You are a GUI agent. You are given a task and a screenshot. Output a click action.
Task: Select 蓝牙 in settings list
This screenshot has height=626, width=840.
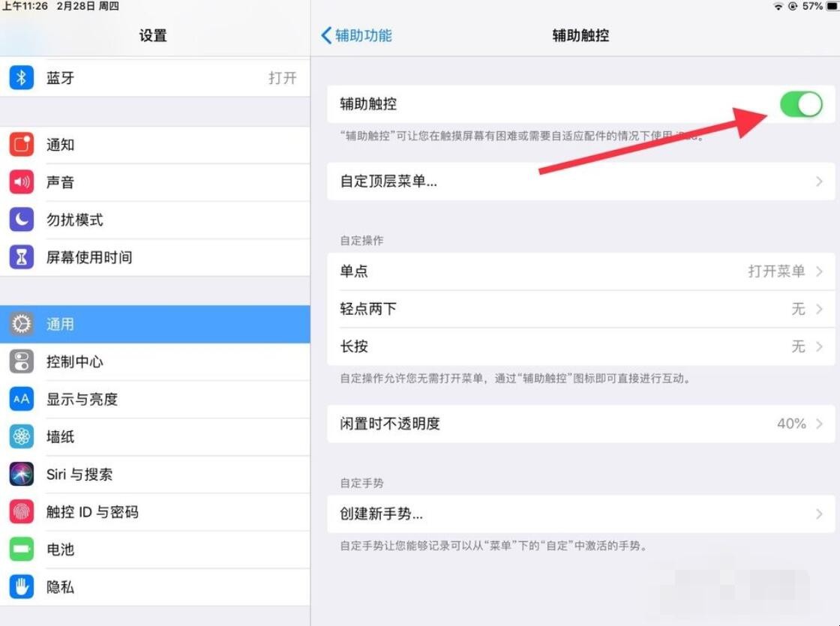point(154,78)
